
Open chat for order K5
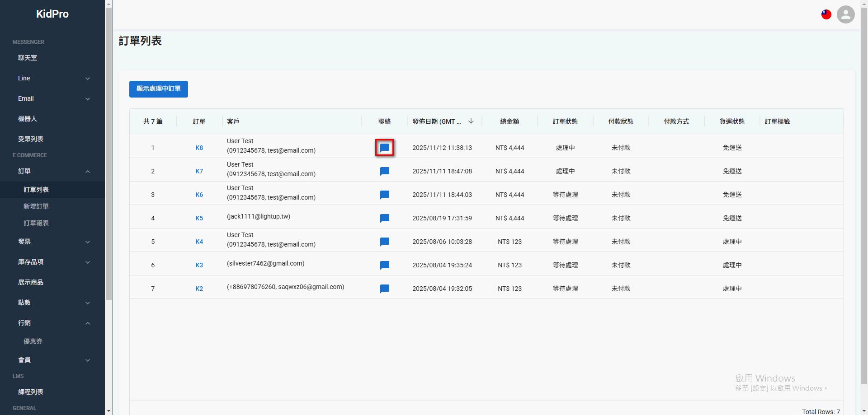click(385, 218)
